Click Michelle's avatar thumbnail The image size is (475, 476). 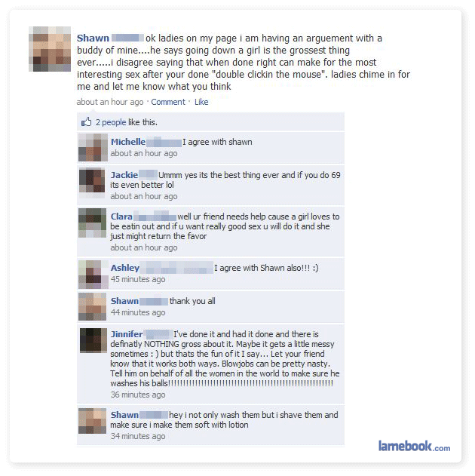click(x=93, y=147)
